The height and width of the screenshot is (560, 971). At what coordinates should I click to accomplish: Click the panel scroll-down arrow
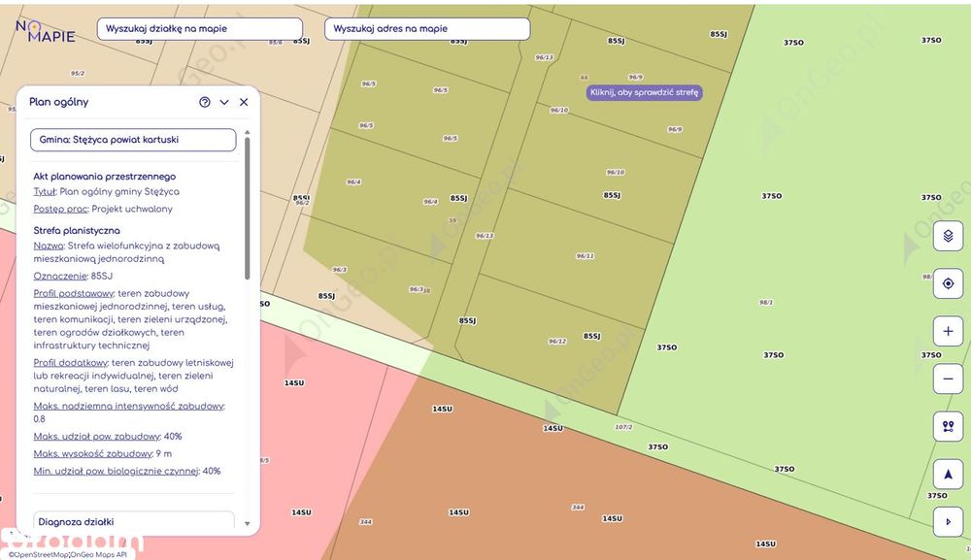pos(247,523)
